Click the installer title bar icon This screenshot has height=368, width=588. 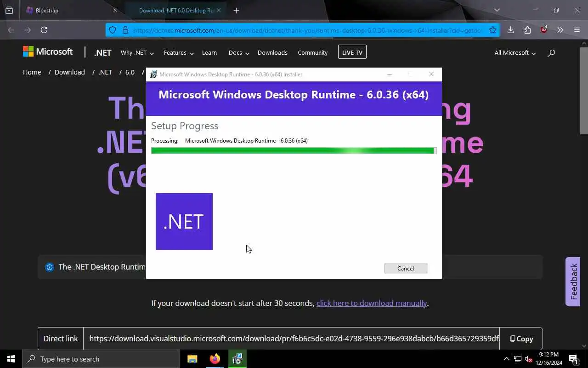[x=154, y=75]
